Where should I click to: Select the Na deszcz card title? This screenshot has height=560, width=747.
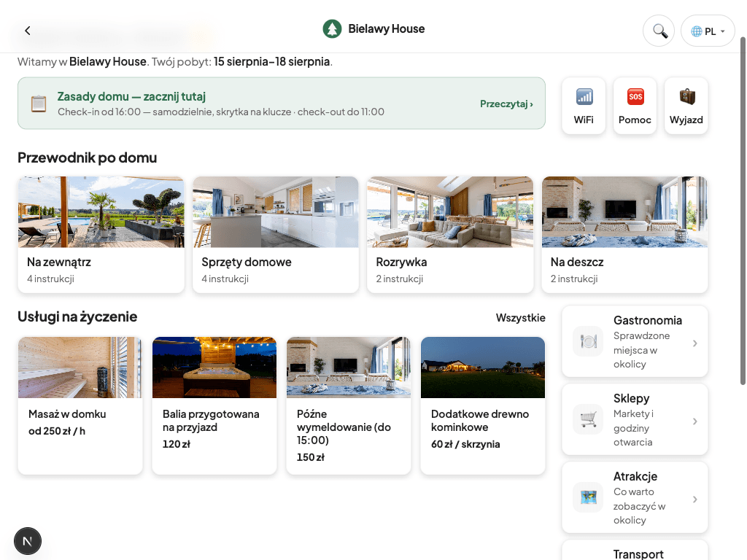pyautogui.click(x=577, y=262)
